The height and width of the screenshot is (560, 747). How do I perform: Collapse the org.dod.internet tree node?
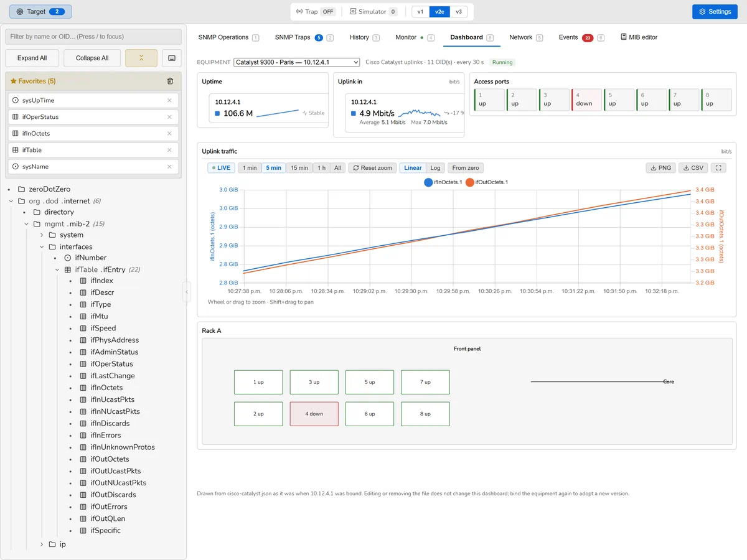click(x=11, y=201)
